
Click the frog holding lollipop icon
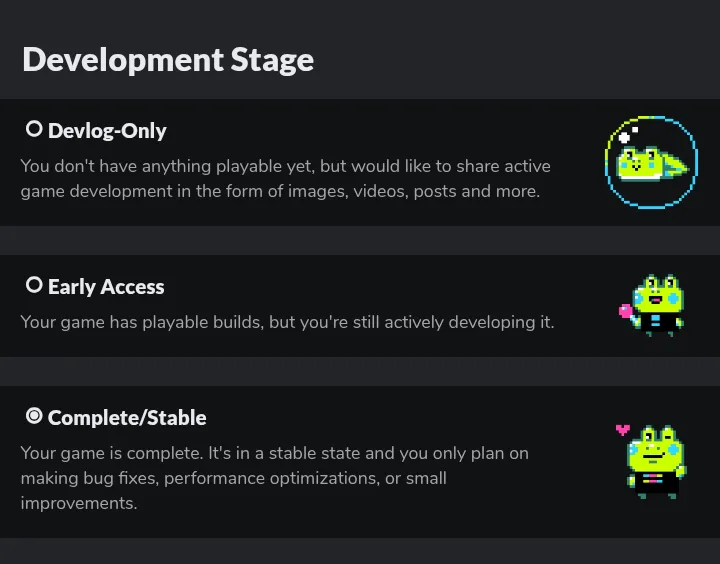[x=652, y=305]
